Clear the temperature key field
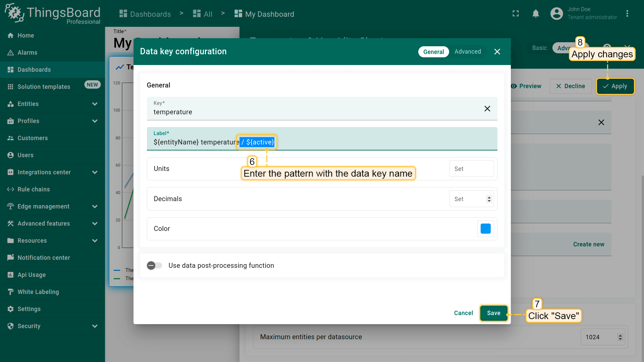 pos(487,109)
